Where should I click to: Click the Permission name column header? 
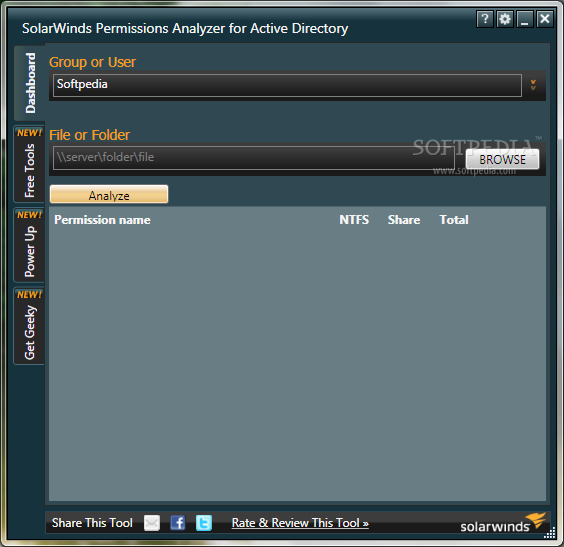coord(103,220)
